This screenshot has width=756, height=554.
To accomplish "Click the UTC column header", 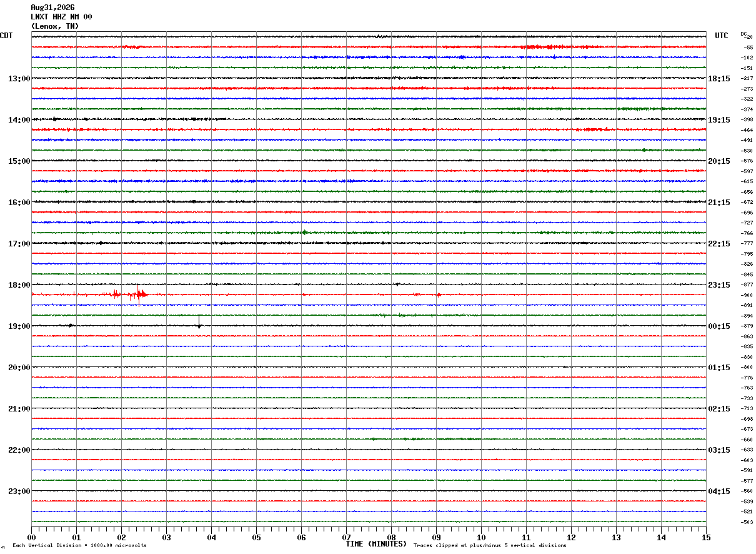I will (x=722, y=36).
